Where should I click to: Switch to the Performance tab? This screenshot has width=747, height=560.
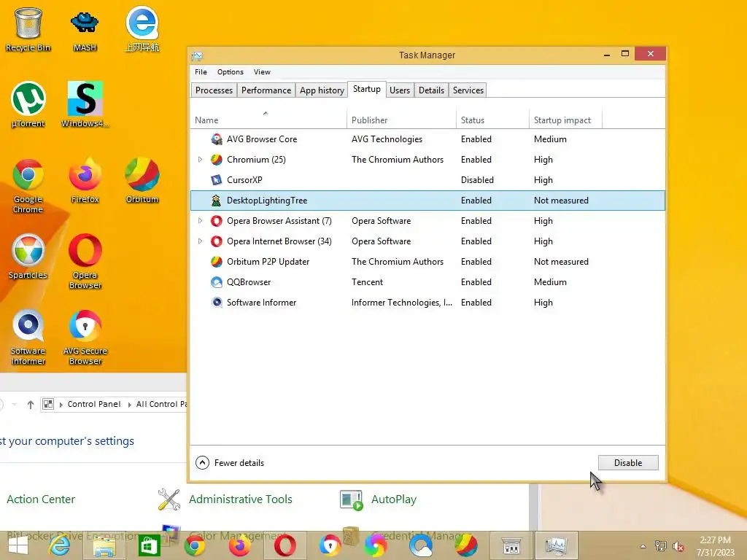click(x=266, y=90)
